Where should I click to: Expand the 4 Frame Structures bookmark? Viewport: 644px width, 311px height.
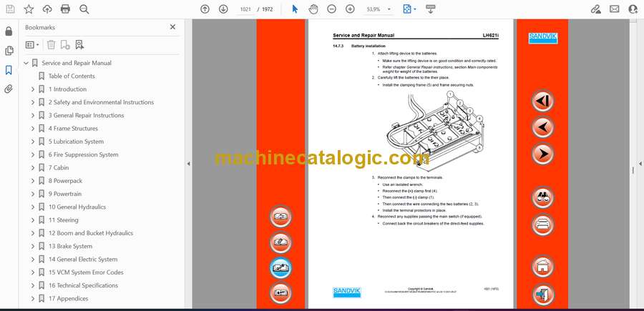(33, 129)
